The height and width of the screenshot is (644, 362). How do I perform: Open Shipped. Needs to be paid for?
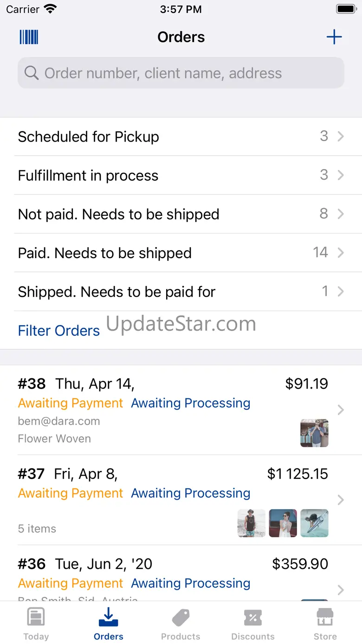click(116, 292)
